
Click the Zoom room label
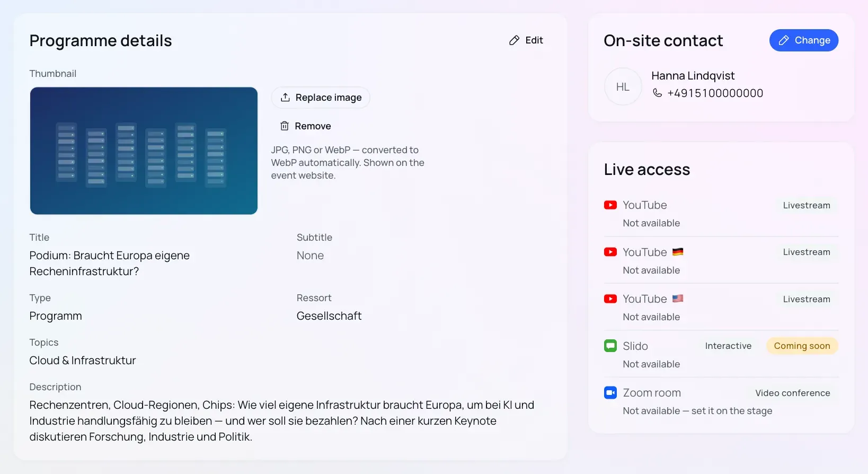click(652, 393)
